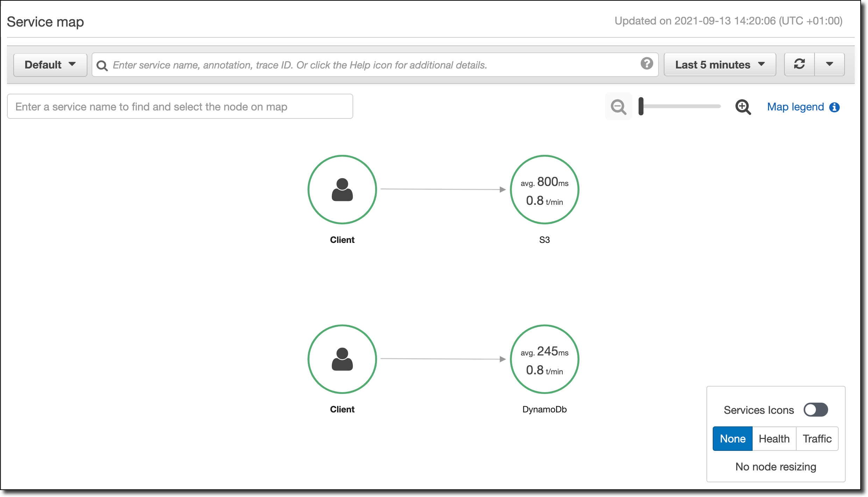Choose the None node sizing option

(733, 439)
